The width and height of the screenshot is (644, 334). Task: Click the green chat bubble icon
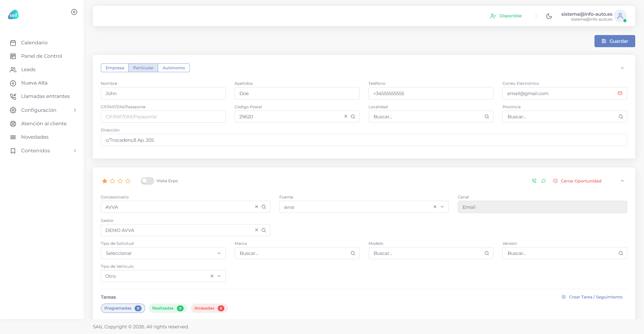(544, 181)
